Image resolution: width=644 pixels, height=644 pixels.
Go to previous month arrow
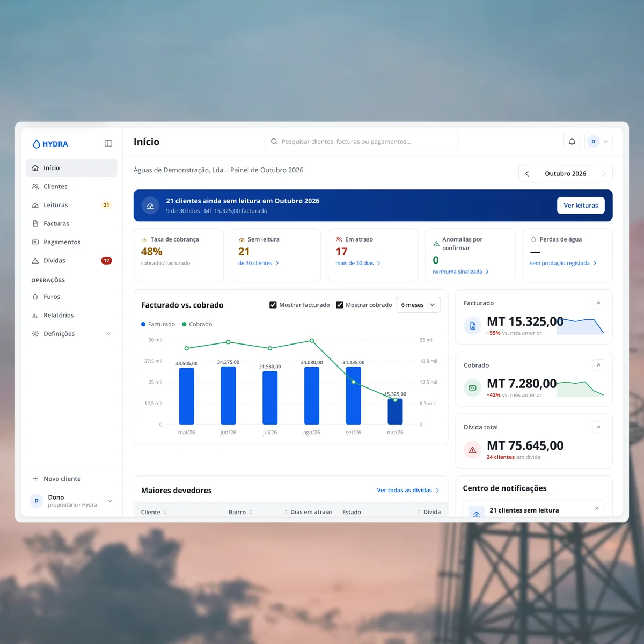point(527,174)
